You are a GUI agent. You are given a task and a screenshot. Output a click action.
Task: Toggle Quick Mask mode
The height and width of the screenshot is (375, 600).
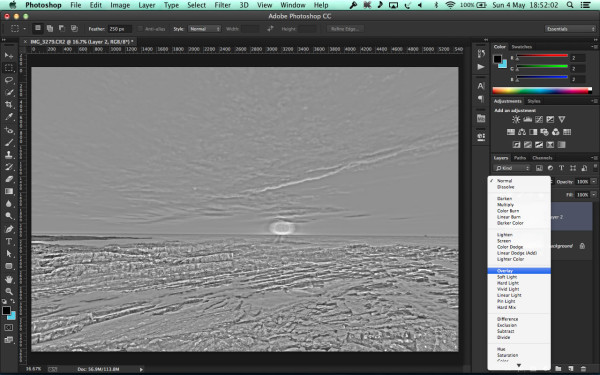tap(9, 328)
